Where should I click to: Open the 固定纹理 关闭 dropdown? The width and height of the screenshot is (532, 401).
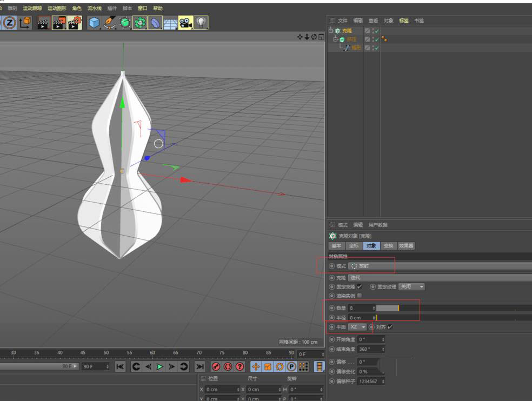point(410,287)
